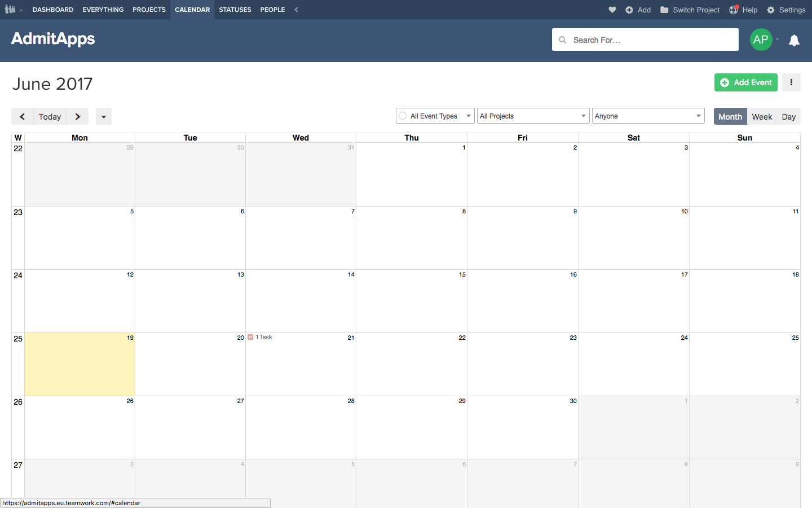Click week number 26
The image size is (812, 508).
tap(18, 402)
